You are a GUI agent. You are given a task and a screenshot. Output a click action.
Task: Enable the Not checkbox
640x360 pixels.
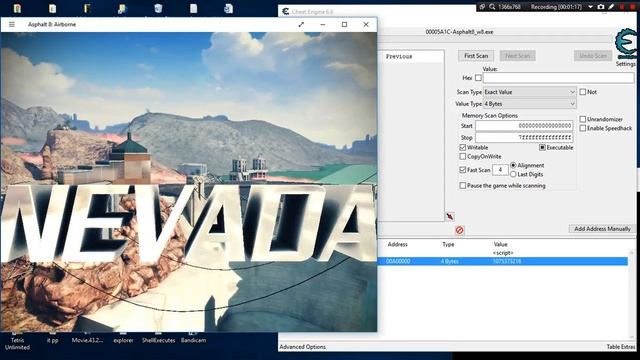coord(582,92)
